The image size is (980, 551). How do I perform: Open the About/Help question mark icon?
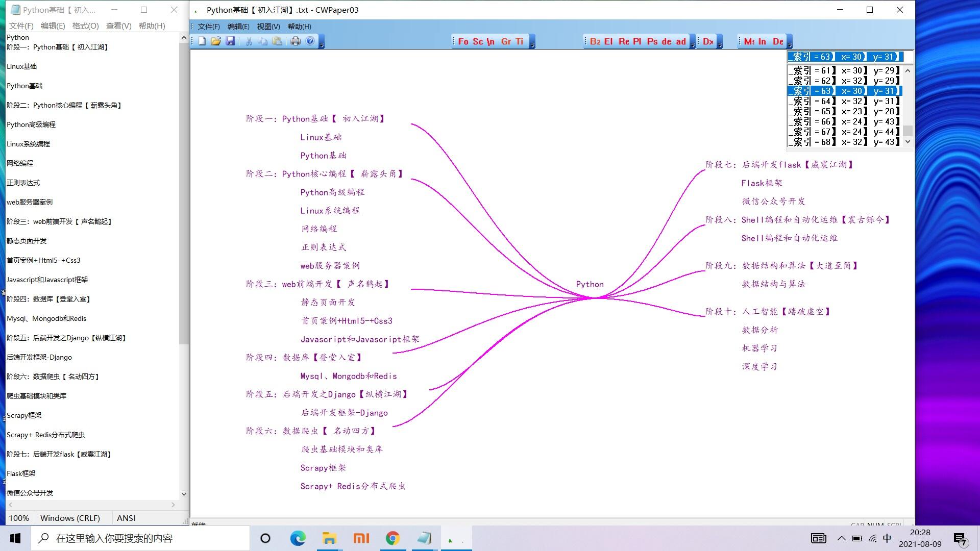pos(310,41)
